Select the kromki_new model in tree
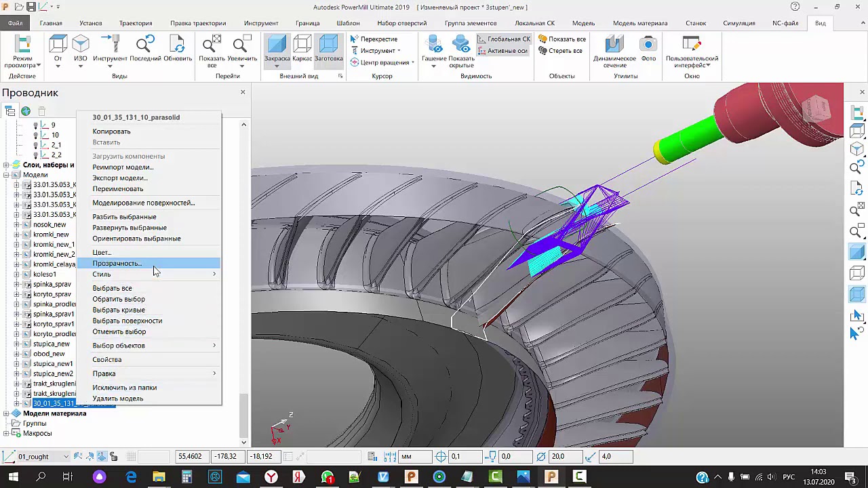868x488 pixels. coord(51,235)
